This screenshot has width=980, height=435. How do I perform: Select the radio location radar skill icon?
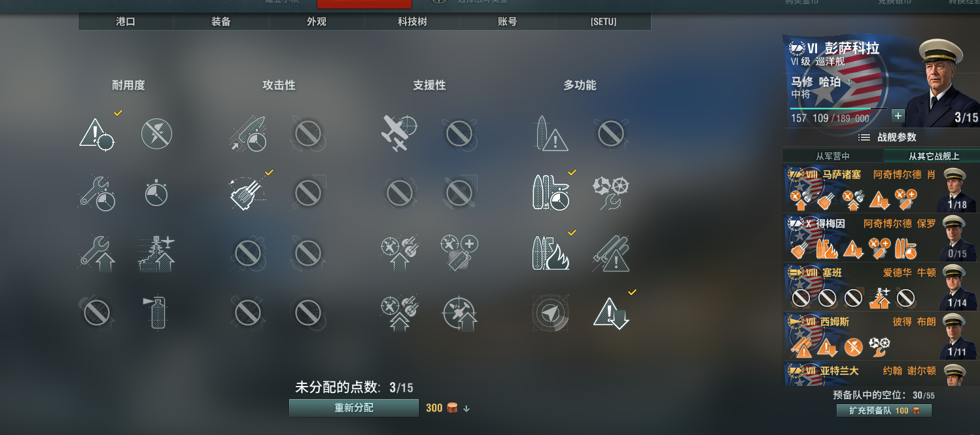tap(550, 313)
